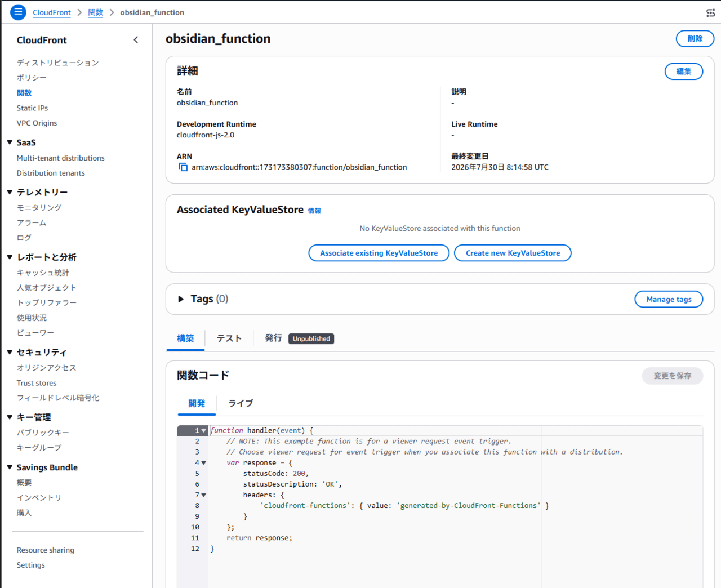Select the 開発 code tab
The width and height of the screenshot is (721, 588).
pyautogui.click(x=197, y=403)
